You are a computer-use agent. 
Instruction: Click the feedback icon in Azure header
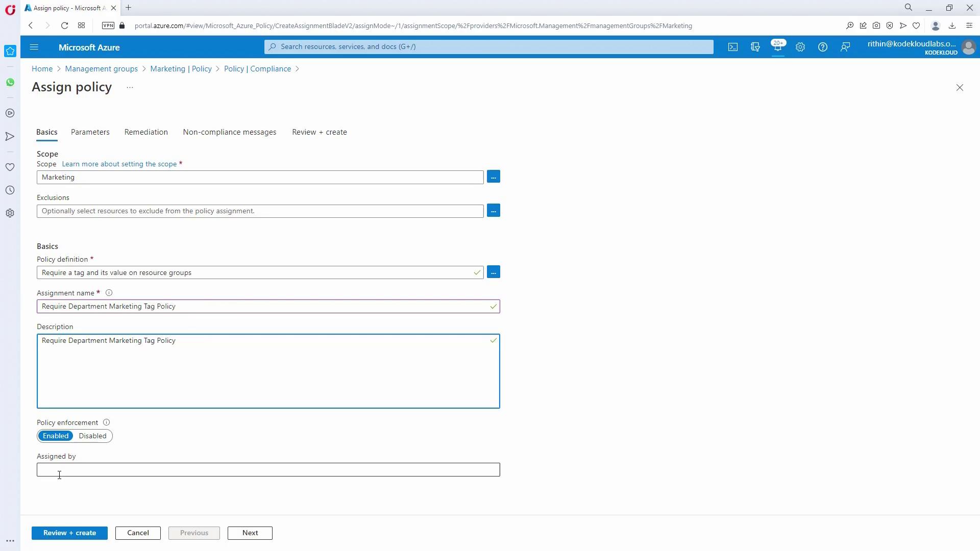point(845,47)
